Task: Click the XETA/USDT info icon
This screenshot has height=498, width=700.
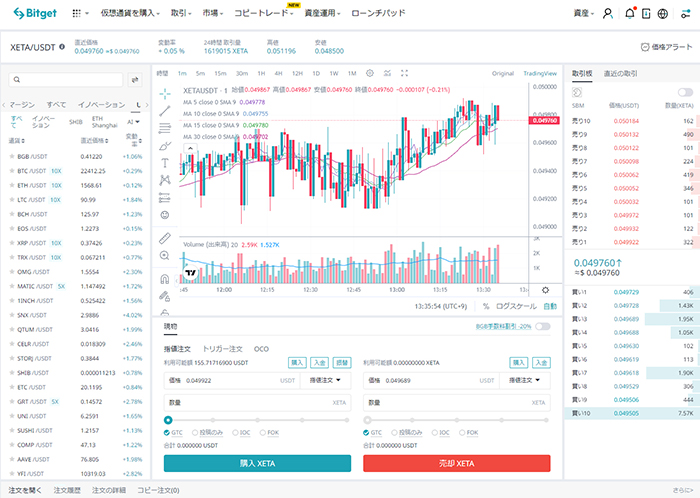Action: point(62,46)
